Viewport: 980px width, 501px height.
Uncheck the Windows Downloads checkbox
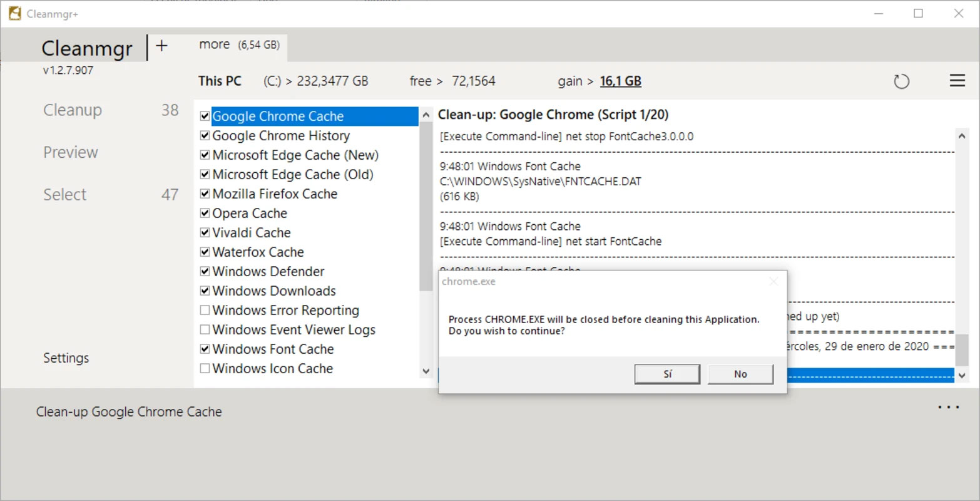(x=205, y=291)
